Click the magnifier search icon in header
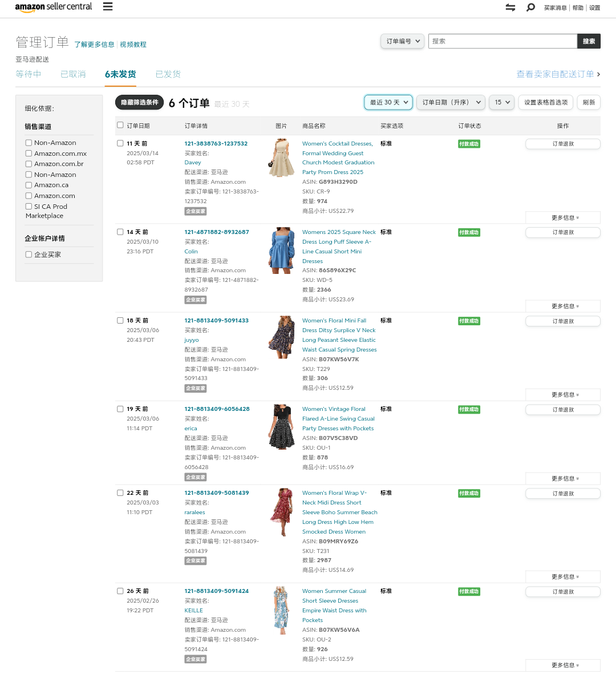 pyautogui.click(x=530, y=7)
